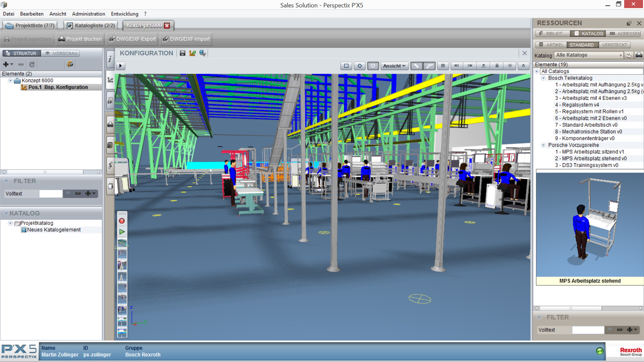Viewport: 644px width, 362px height.
Task: Click the print icon in Ressourcen panel
Action: pyautogui.click(x=639, y=55)
